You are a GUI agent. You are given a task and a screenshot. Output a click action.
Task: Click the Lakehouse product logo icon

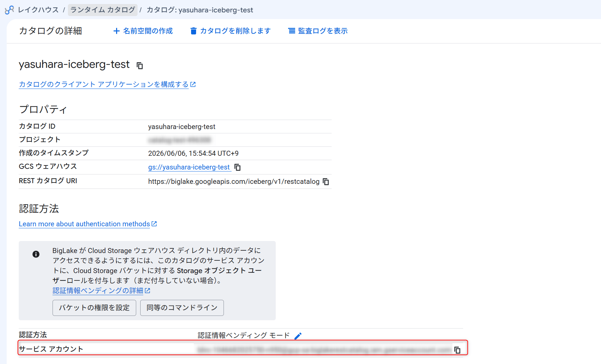(x=9, y=10)
